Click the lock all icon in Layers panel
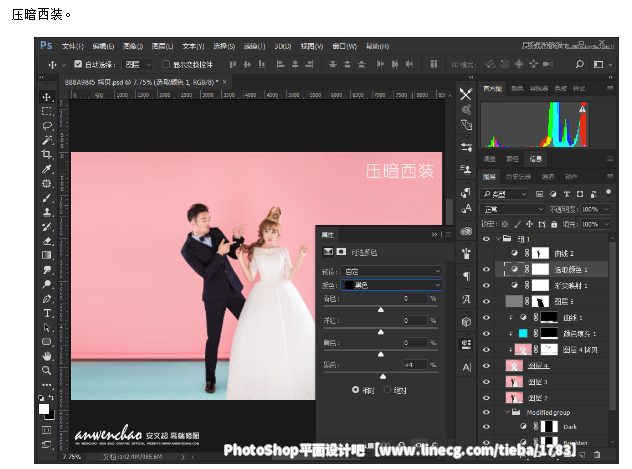 pyautogui.click(x=554, y=224)
